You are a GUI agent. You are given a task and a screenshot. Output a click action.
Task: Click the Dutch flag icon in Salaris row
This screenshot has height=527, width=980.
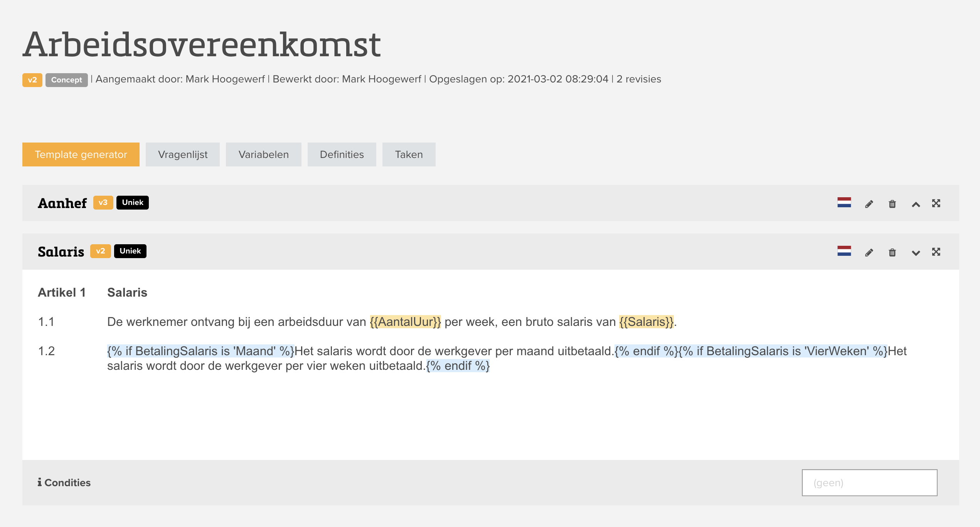(x=844, y=251)
